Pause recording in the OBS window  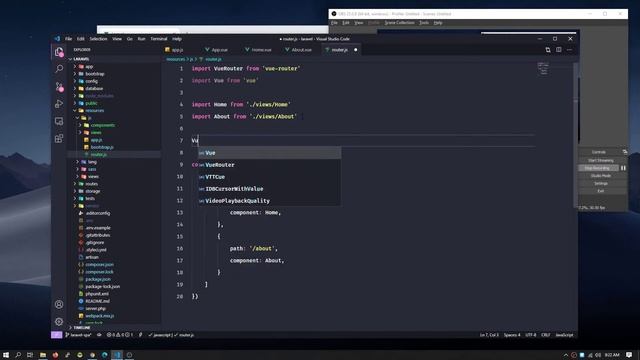(x=623, y=168)
